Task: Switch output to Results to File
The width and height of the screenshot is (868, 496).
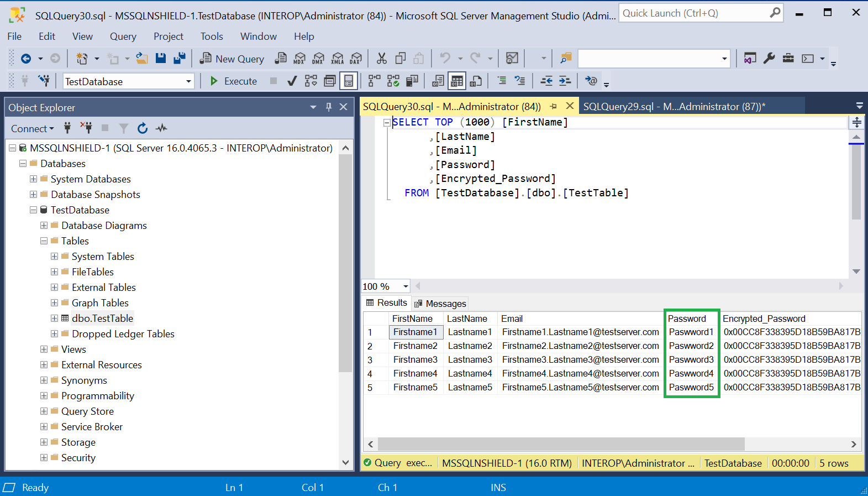Action: pos(476,81)
